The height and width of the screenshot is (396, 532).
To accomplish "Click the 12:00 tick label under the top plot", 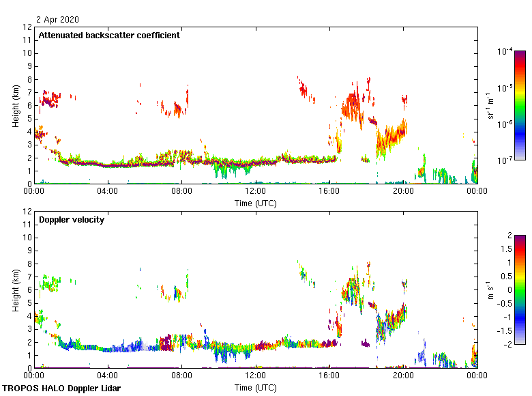I will [255, 191].
